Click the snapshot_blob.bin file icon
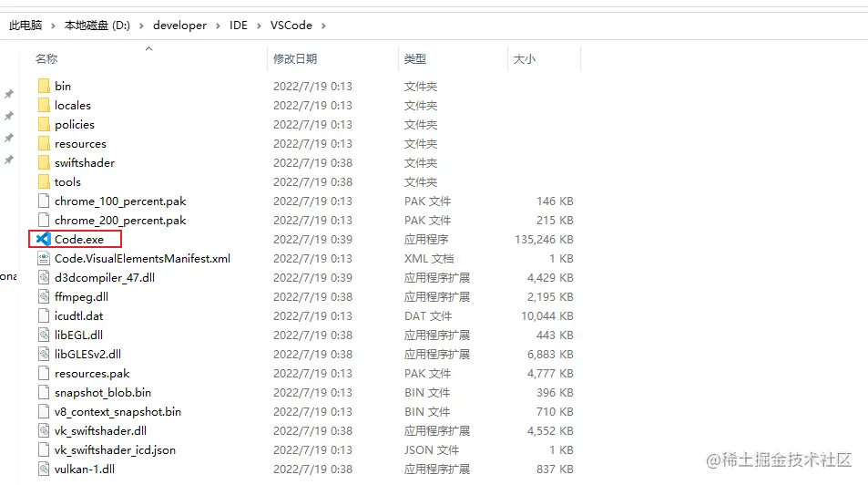Image resolution: width=868 pixels, height=485 pixels. click(44, 392)
